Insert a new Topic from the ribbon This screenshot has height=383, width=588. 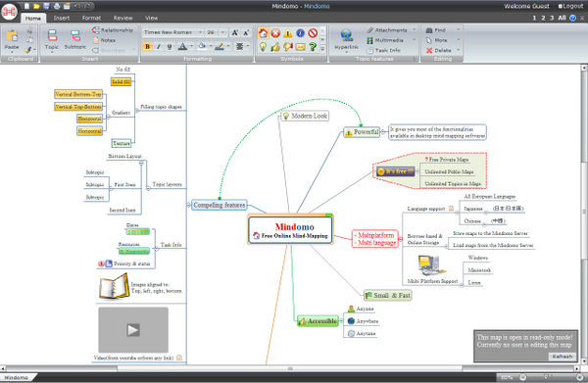click(x=52, y=39)
